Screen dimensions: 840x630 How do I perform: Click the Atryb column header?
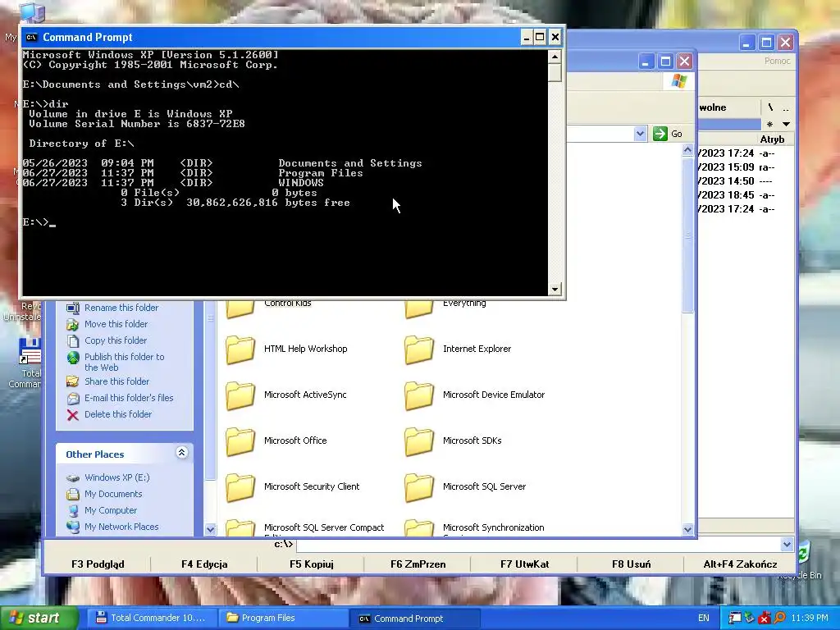click(772, 139)
